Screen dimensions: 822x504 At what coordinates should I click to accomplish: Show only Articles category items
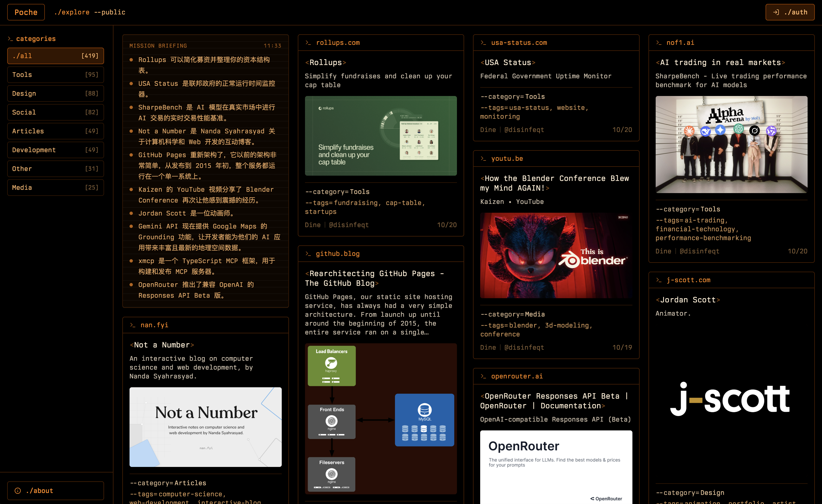(55, 131)
